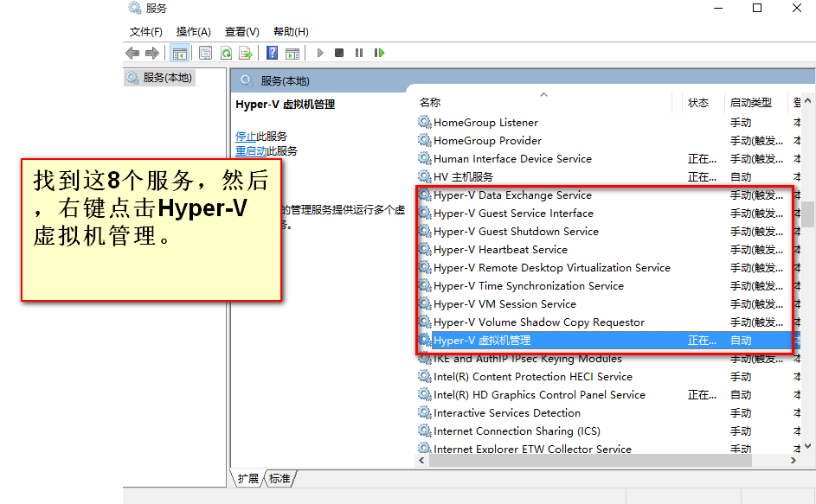
Task: Click the 停止 link to stop service
Action: [246, 137]
